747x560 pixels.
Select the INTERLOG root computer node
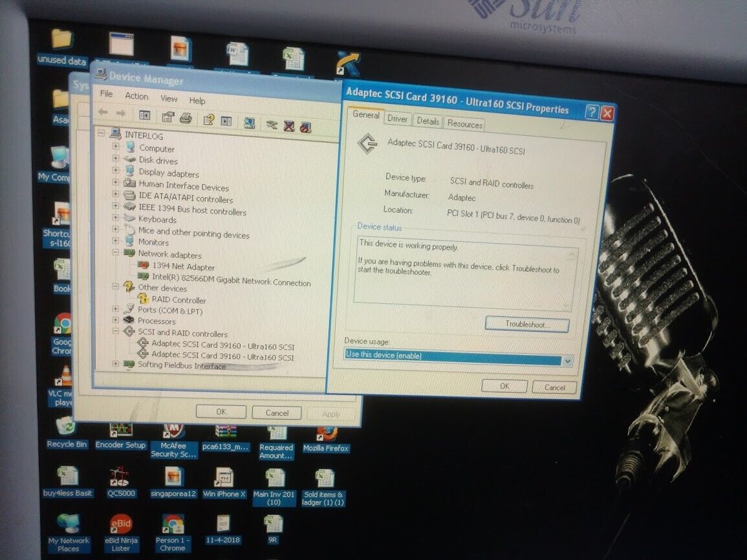(x=144, y=136)
